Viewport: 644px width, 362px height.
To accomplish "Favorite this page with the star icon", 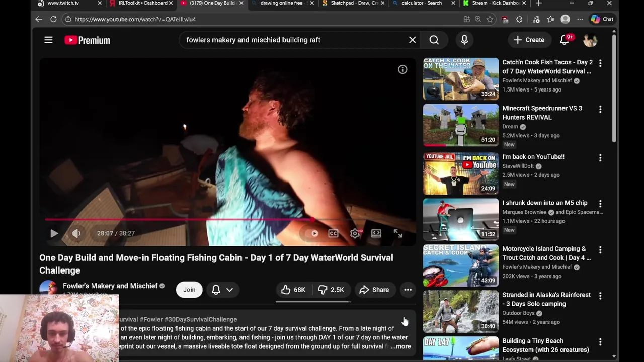I will point(490,19).
